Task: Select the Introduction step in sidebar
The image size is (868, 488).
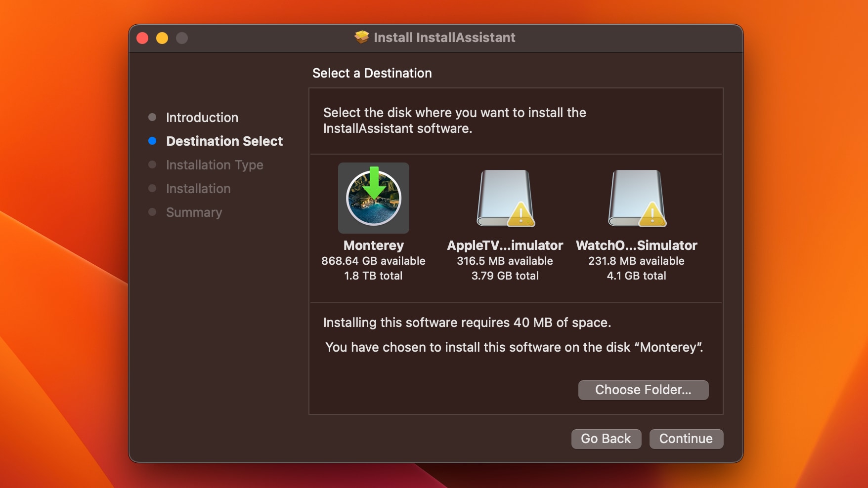Action: pos(202,118)
